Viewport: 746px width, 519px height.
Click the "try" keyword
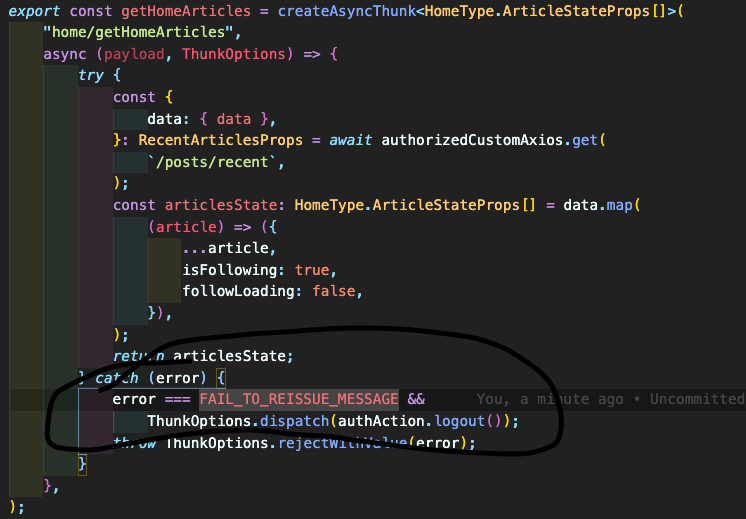click(91, 75)
